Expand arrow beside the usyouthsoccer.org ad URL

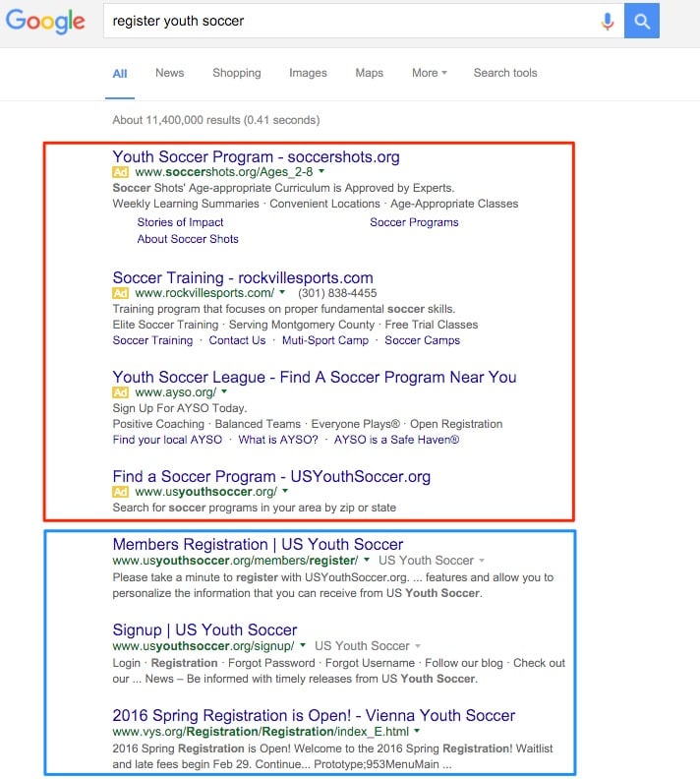285,491
